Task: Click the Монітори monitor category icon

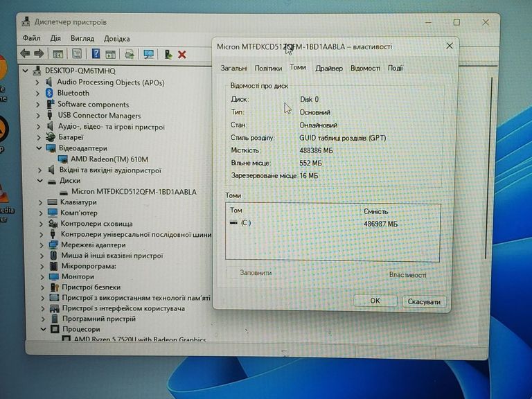Action: 54,276
